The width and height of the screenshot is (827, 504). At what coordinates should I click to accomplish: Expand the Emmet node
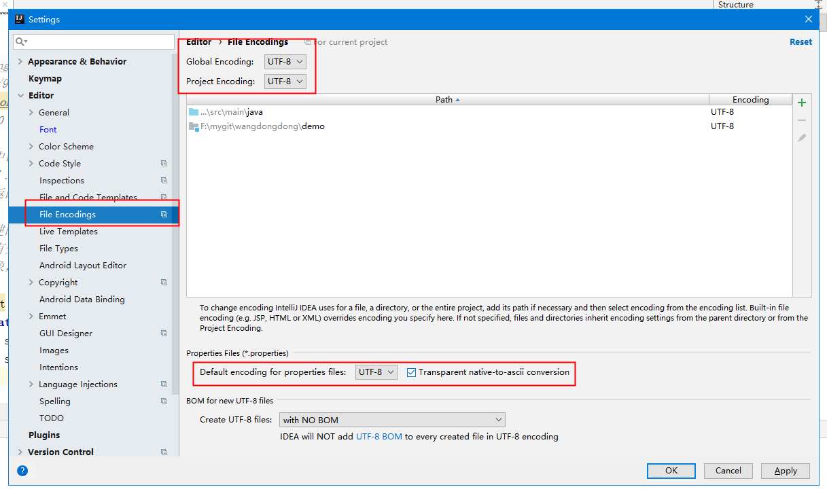(31, 317)
